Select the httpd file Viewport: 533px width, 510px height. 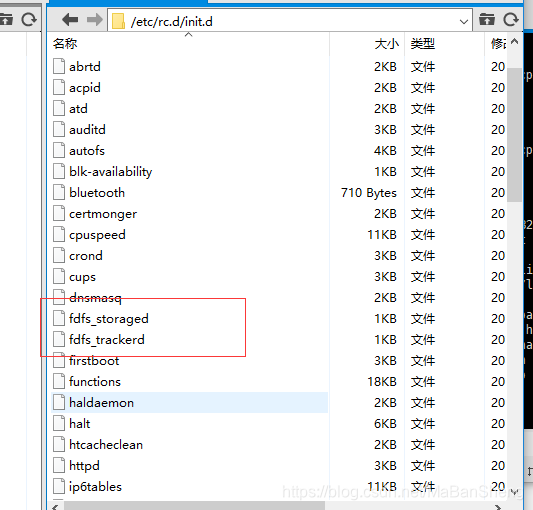click(84, 466)
